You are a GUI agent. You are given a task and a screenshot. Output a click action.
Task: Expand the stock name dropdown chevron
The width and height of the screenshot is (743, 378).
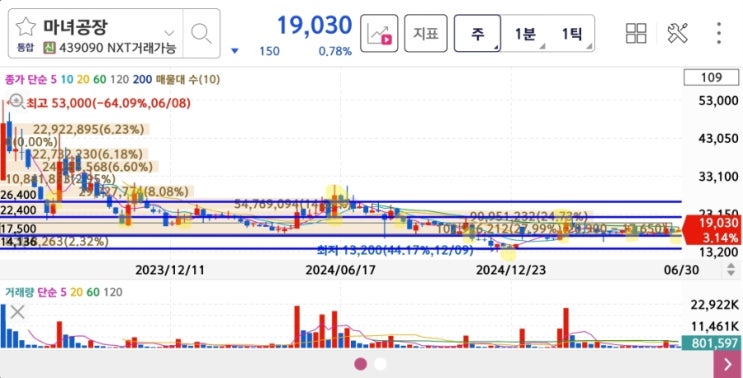coord(169,33)
